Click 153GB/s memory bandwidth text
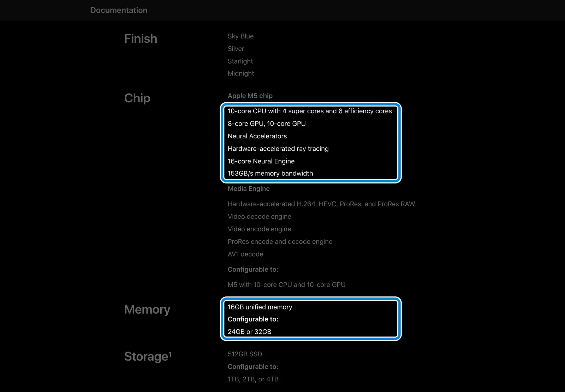Viewport: 565px width, 392px height. click(270, 173)
